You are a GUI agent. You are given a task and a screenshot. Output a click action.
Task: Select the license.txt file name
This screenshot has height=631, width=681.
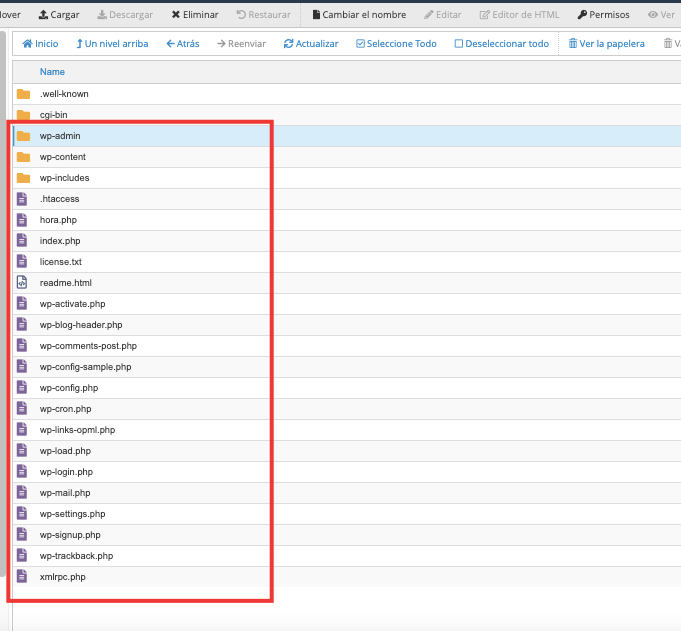[60, 262]
